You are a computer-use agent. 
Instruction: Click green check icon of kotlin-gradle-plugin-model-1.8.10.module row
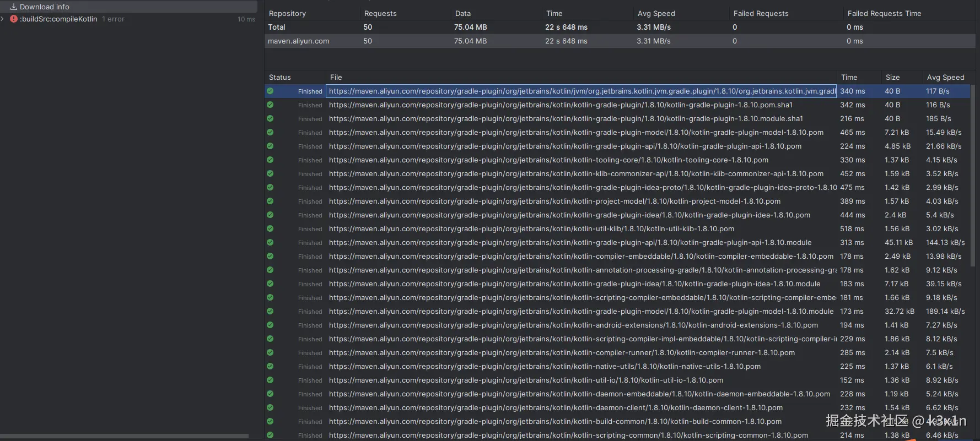[270, 311]
